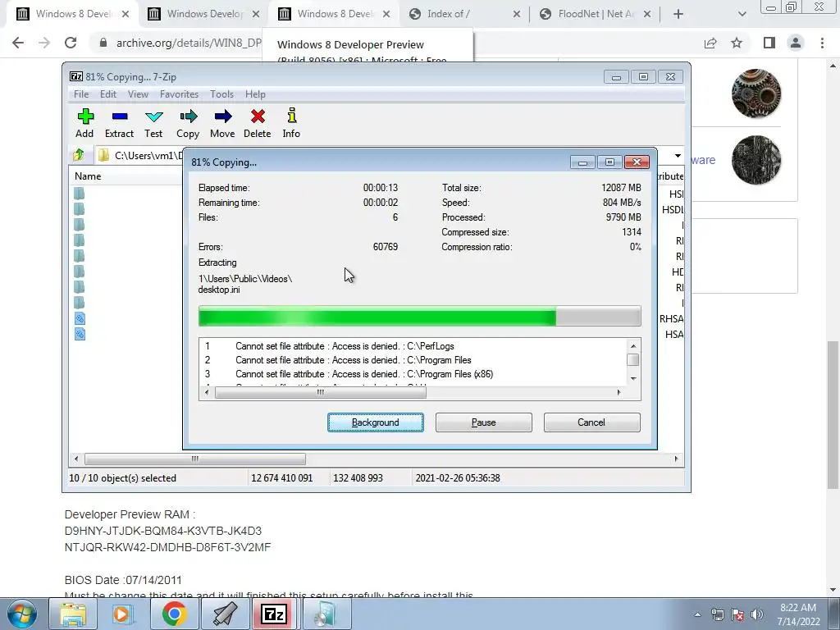Open the Help menu
The image size is (840, 630).
click(x=256, y=94)
